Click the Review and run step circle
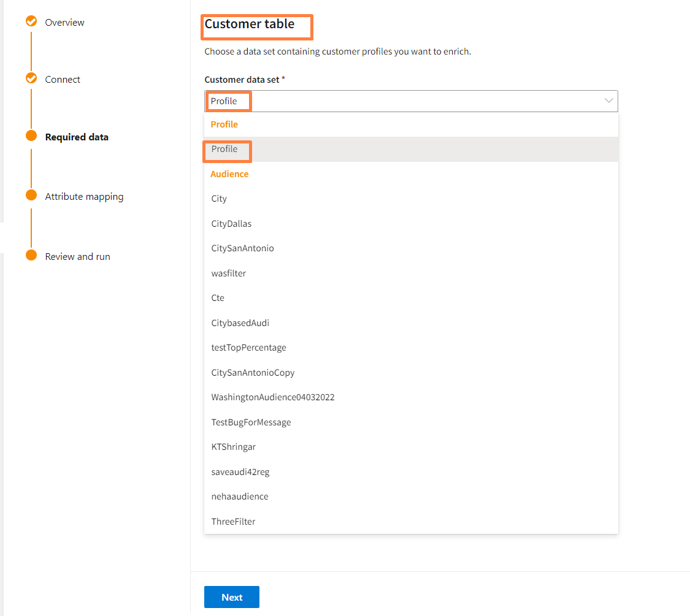The width and height of the screenshot is (690, 616). [x=31, y=256]
